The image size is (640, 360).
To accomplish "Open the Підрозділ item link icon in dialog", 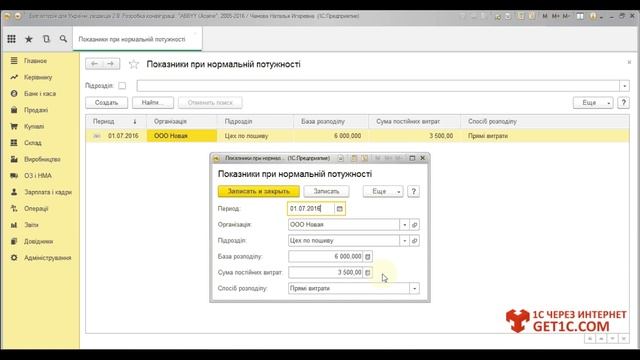I will coord(414,241).
